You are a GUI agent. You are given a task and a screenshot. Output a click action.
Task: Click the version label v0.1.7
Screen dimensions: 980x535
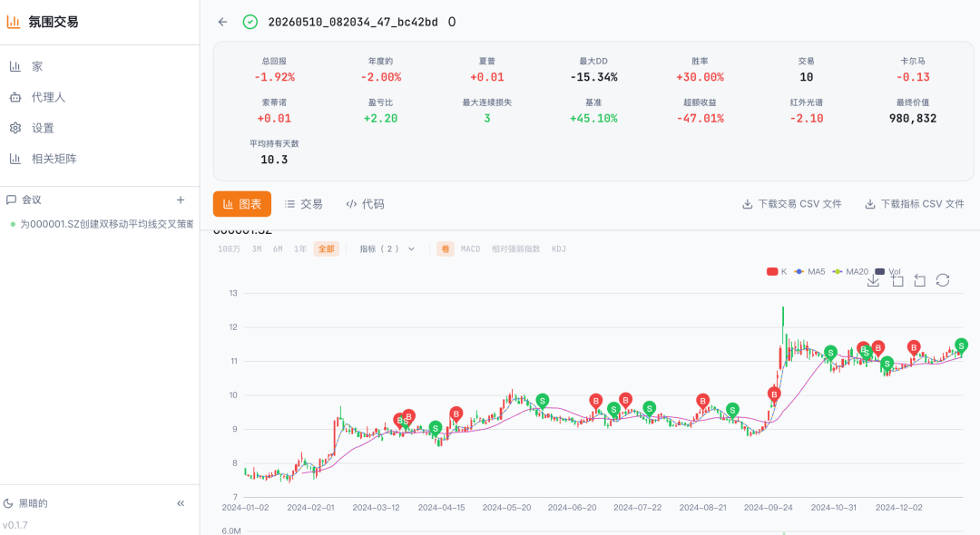(15, 525)
